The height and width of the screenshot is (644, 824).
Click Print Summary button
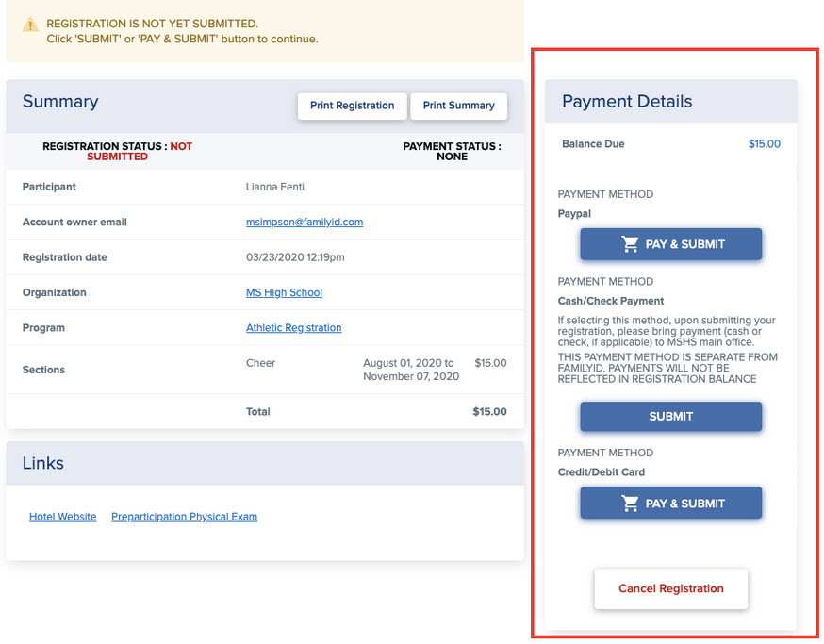459,106
